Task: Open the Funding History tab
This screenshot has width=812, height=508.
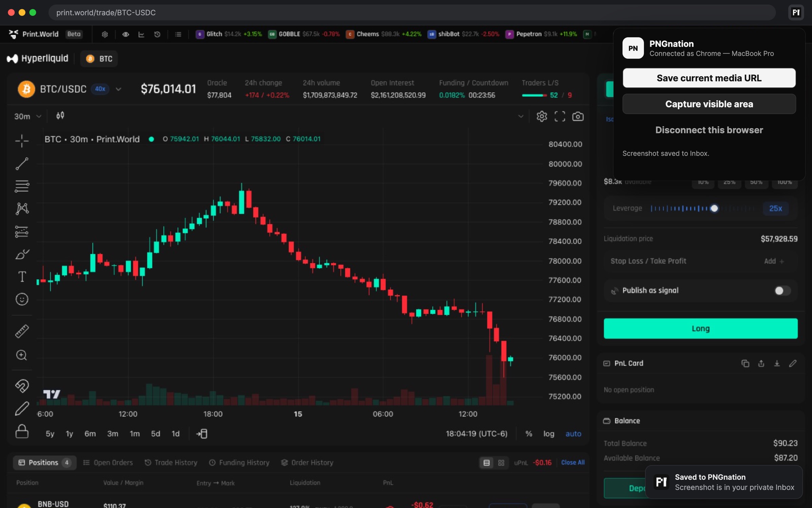Action: tap(239, 463)
